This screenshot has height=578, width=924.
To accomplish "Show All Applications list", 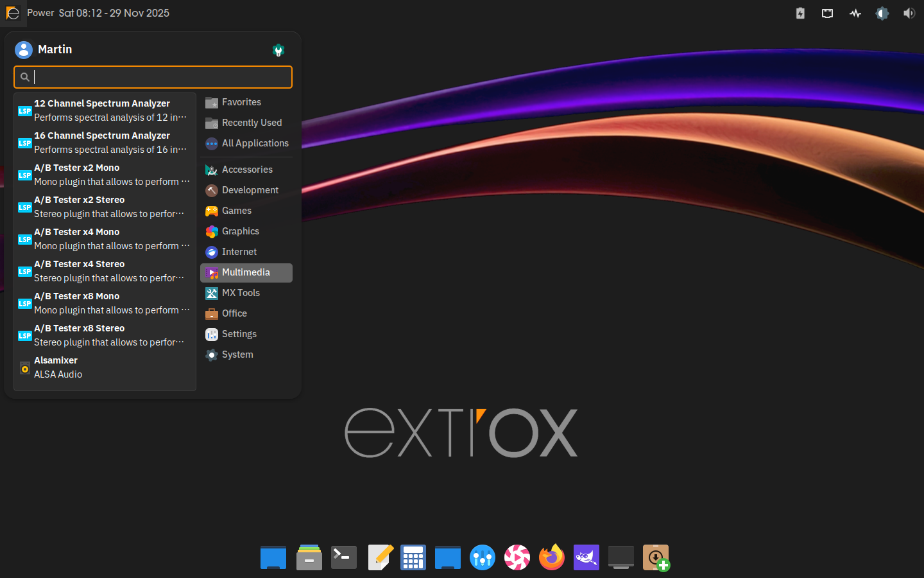I will click(255, 143).
